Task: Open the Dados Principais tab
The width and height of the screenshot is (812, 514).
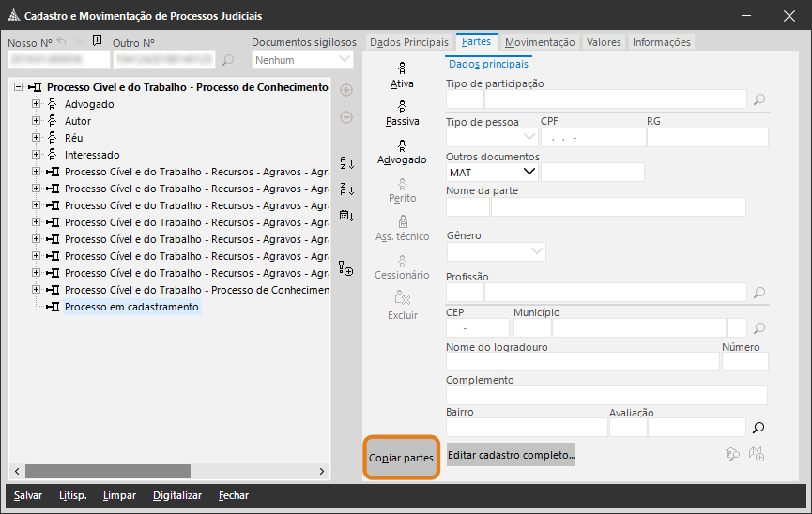Action: coord(409,42)
